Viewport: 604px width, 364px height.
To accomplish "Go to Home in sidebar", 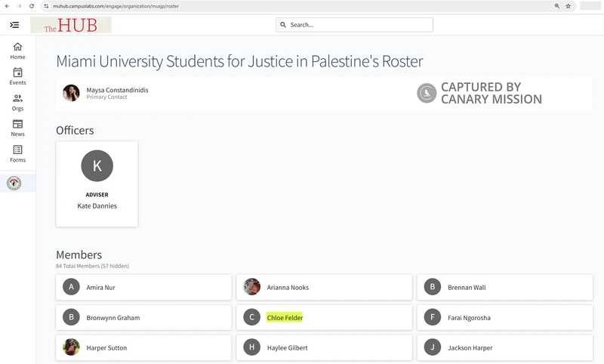I will (17, 51).
